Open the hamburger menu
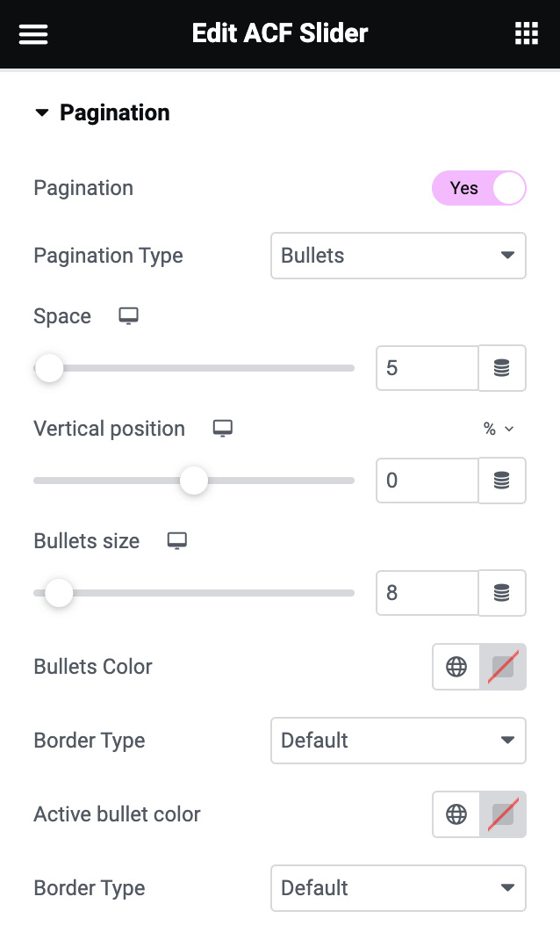560x940 pixels. pyautogui.click(x=33, y=33)
